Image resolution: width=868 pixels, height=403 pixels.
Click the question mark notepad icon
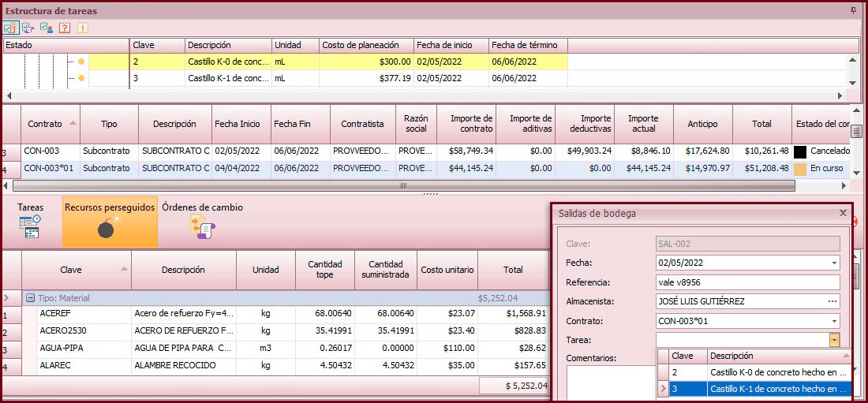pos(65,27)
